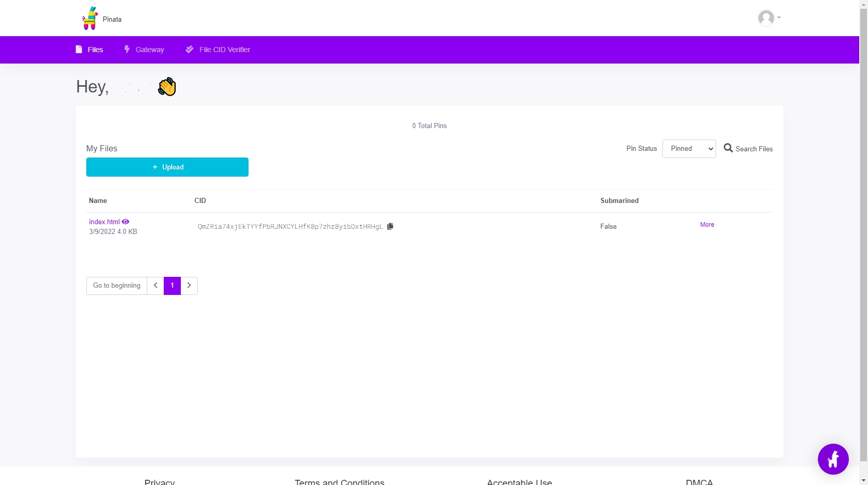Expand the Pin Status dropdown
The height and width of the screenshot is (485, 868).
coord(689,149)
